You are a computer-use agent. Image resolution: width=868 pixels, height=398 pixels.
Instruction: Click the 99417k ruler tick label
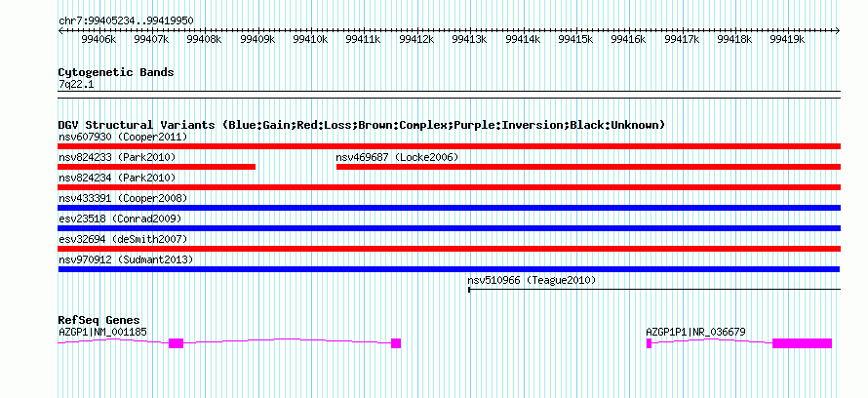(682, 39)
